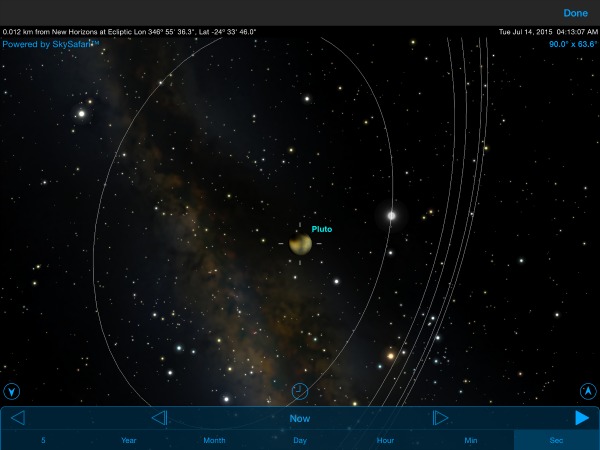Tap the field of view 90.0° readout
Image resolution: width=600 pixels, height=450 pixels.
[570, 44]
